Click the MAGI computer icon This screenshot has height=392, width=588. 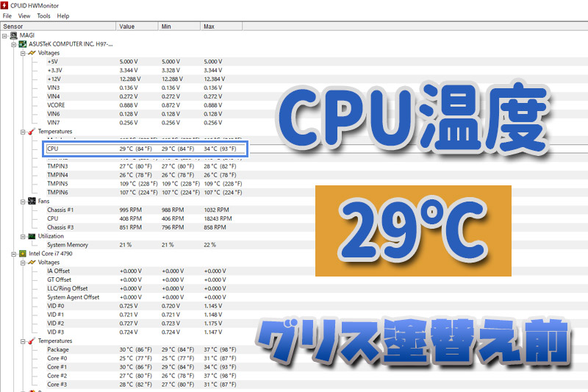tap(13, 35)
